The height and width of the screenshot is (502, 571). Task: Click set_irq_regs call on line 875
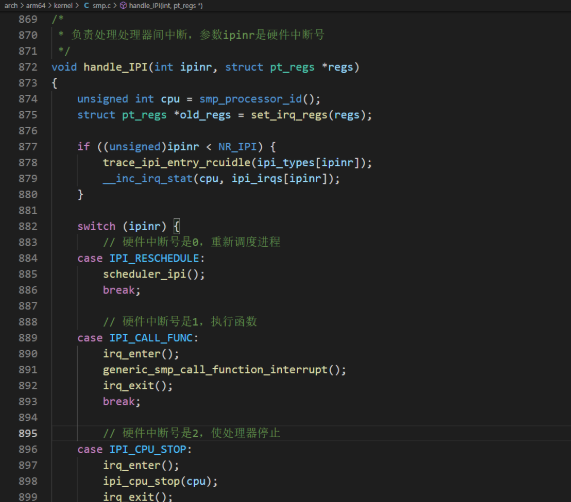pos(290,115)
